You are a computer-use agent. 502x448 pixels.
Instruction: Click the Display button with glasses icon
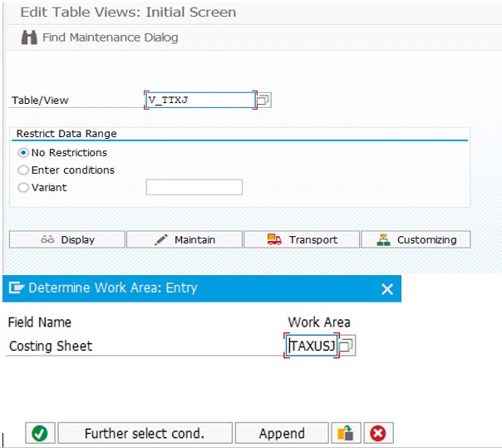pyautogui.click(x=67, y=239)
